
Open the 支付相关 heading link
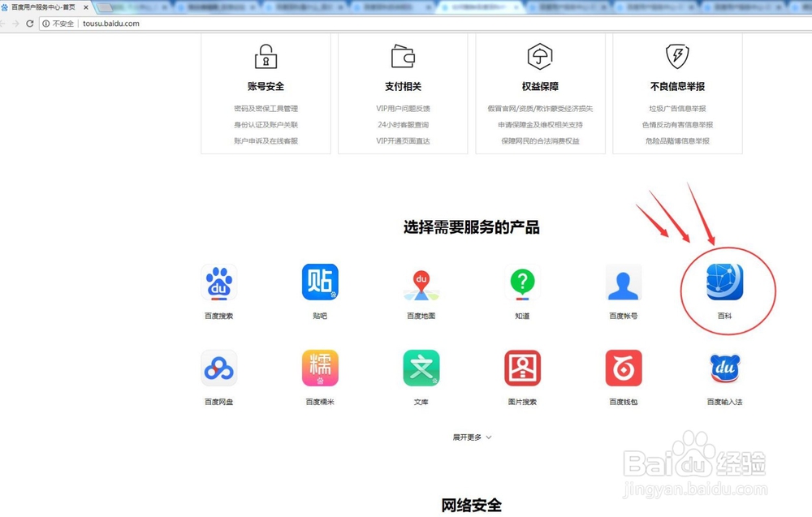[403, 86]
